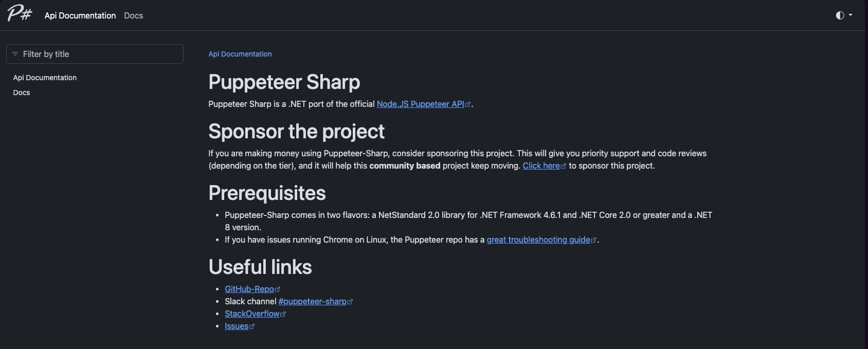Screen dimensions: 868x349
Task: Toggle the half-circle color theme icon
Action: (x=840, y=15)
